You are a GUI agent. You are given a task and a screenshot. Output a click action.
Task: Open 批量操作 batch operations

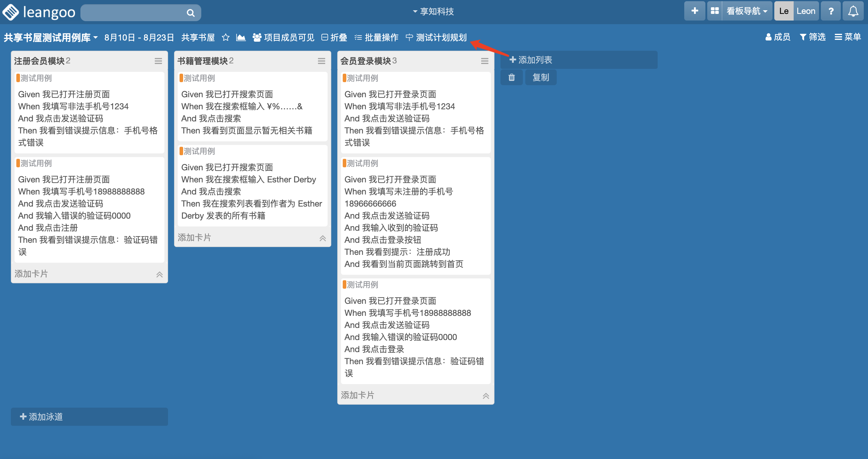pos(376,37)
